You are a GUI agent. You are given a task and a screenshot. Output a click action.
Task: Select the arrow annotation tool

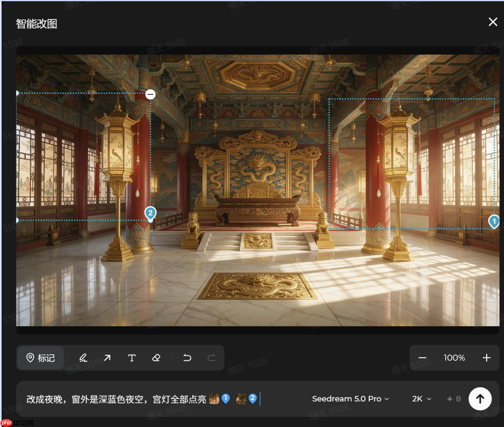(x=107, y=358)
